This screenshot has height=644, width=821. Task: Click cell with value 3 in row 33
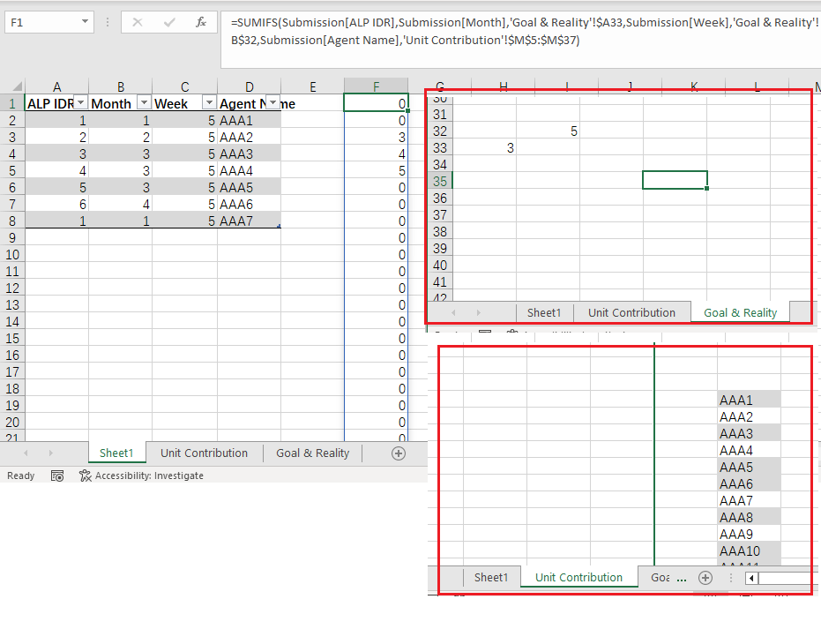tap(484, 148)
